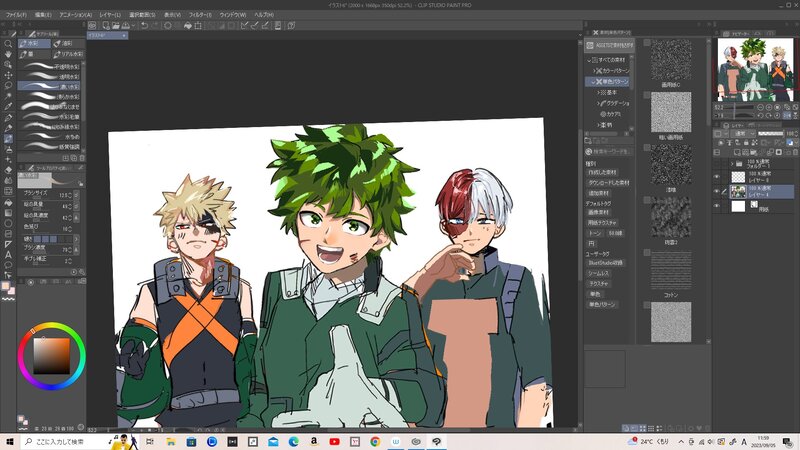This screenshot has height=450, width=800.
Task: Delete layer with trash icon in Layer panel
Action: point(795,153)
